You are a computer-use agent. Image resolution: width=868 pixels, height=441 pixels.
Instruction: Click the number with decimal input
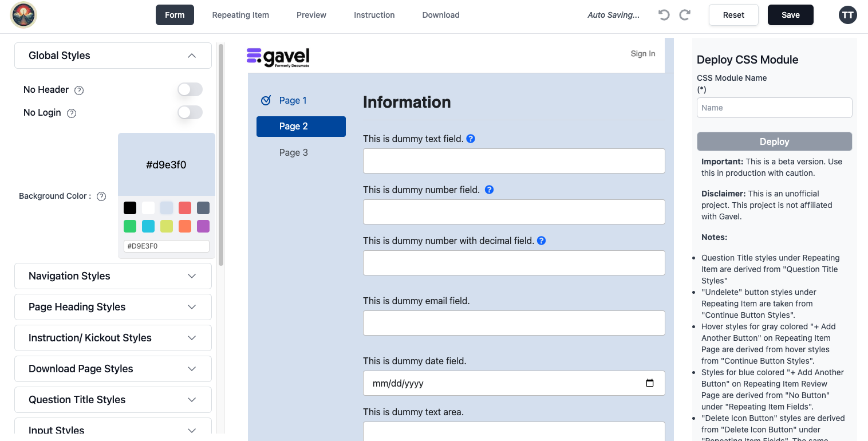click(x=514, y=263)
